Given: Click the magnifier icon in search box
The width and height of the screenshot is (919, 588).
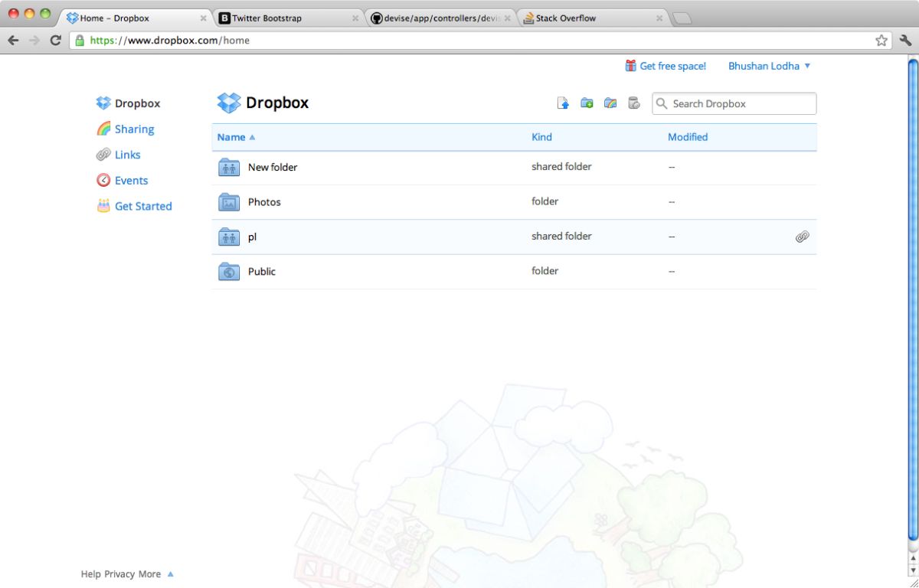Looking at the screenshot, I should coord(662,103).
